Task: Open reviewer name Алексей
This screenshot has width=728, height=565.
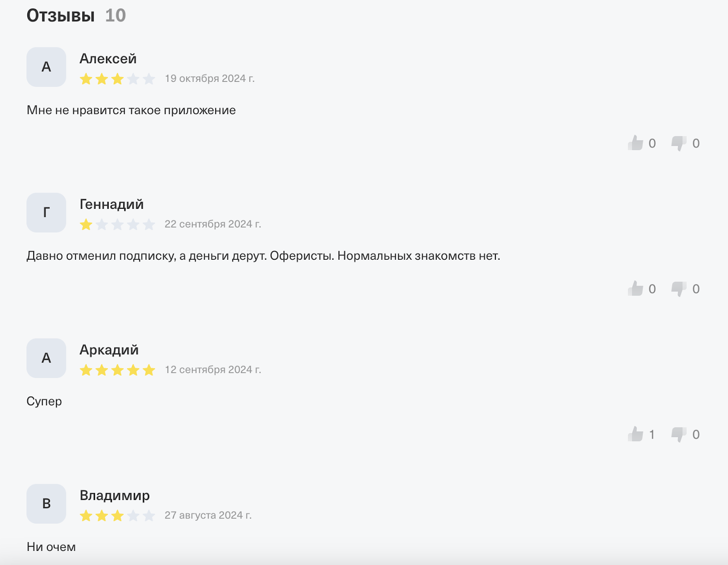Action: point(108,59)
